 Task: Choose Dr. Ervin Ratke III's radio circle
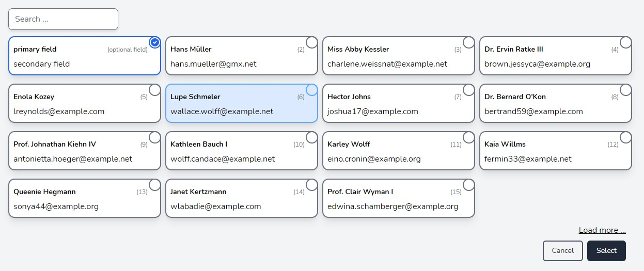pos(625,42)
